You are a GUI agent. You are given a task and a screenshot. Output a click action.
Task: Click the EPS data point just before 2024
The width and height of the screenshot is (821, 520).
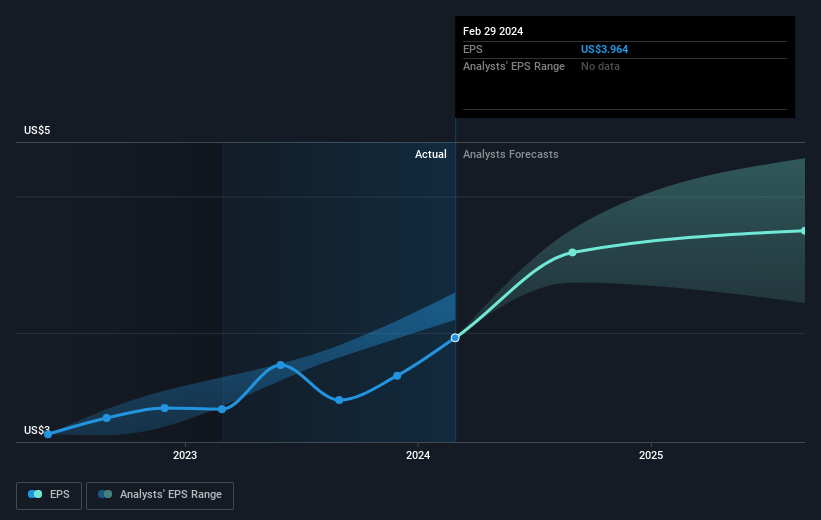click(x=397, y=376)
